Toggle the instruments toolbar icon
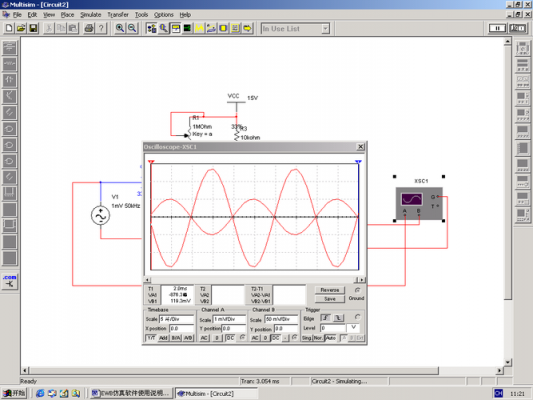 click(176, 28)
